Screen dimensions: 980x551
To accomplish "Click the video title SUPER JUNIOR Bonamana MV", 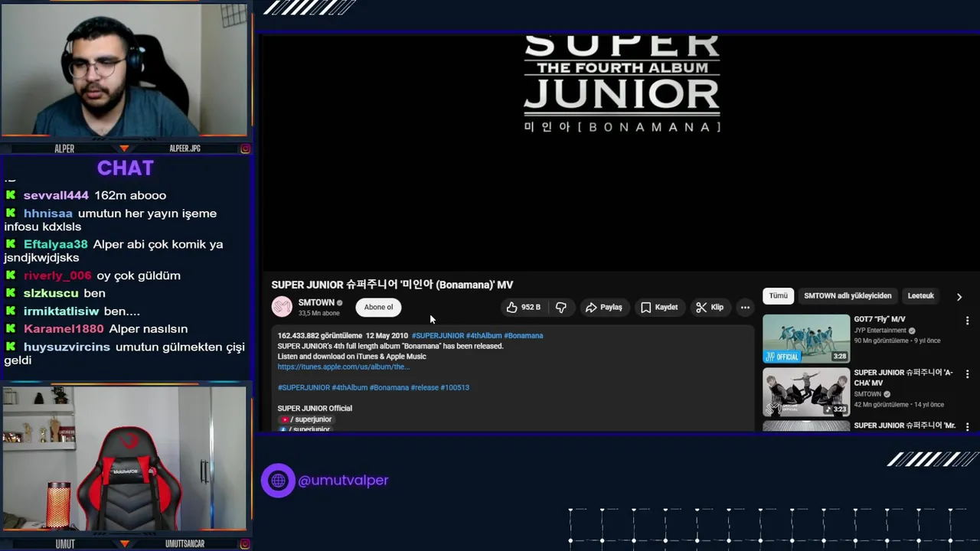I will pyautogui.click(x=392, y=285).
